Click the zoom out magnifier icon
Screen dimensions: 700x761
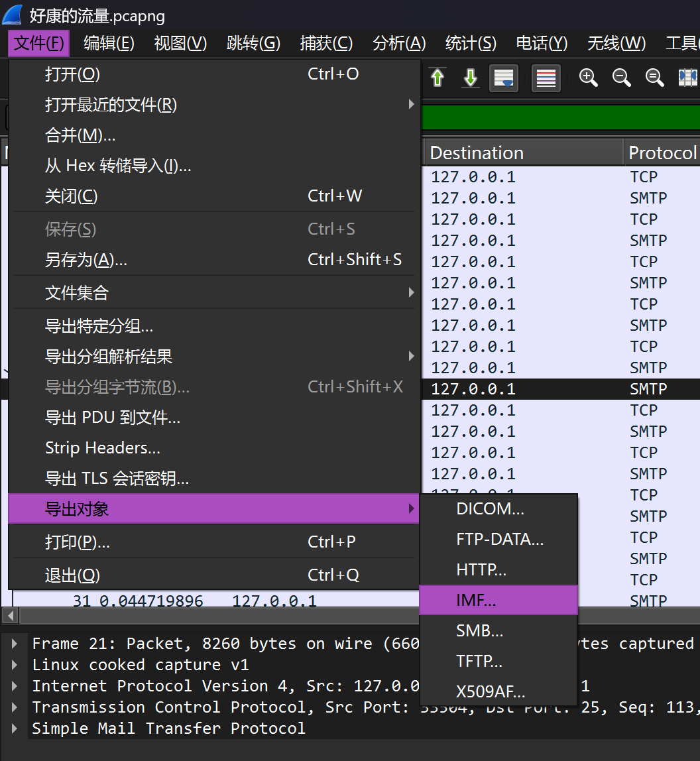click(621, 78)
